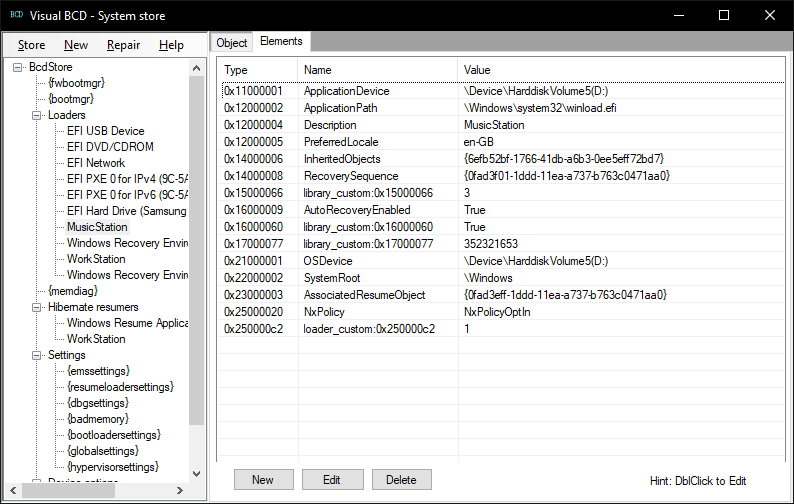Click the Edit button

332,480
